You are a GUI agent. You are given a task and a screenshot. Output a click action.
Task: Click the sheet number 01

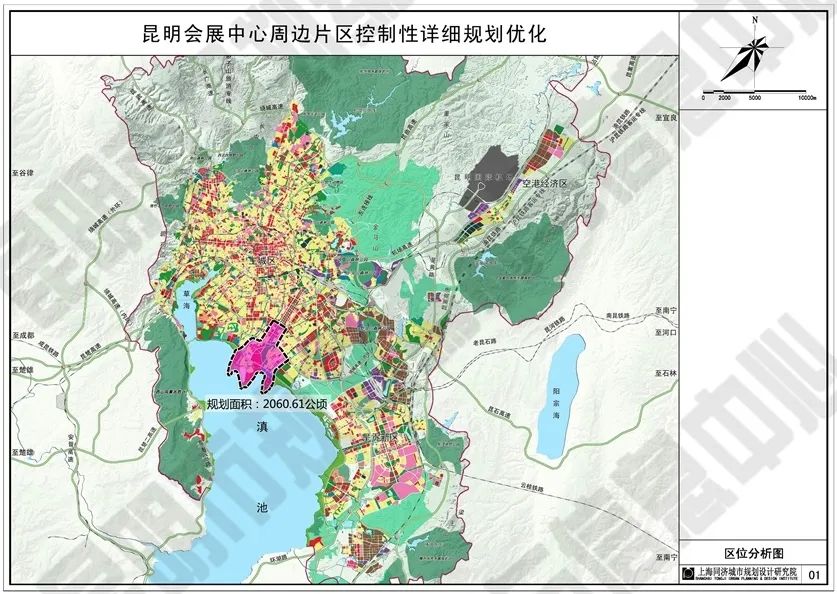click(x=814, y=575)
